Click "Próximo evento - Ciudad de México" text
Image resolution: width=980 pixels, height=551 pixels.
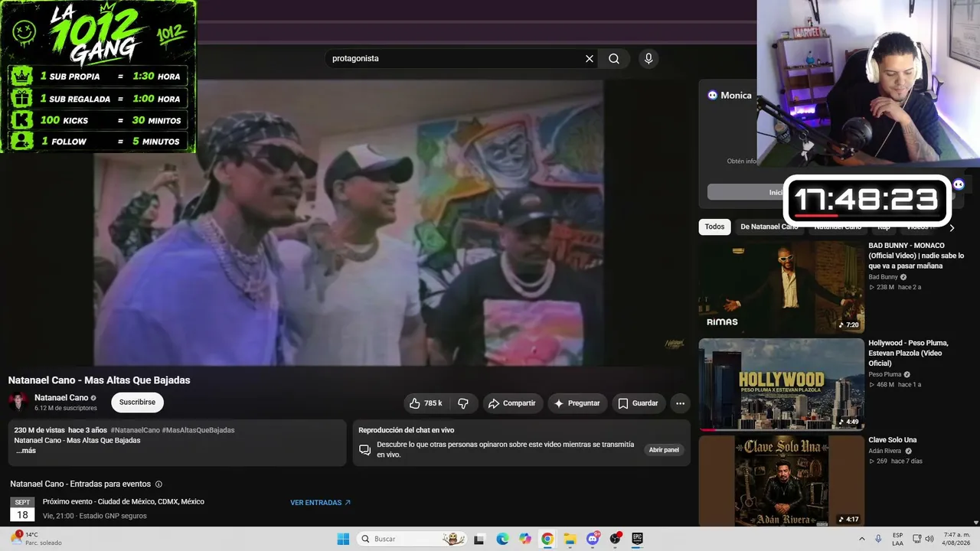tap(123, 502)
